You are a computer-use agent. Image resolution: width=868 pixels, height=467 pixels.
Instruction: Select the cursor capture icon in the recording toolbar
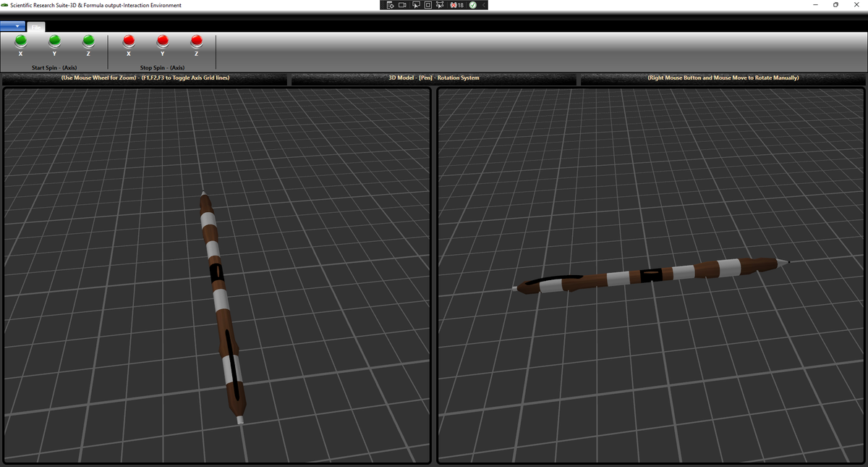click(x=415, y=5)
